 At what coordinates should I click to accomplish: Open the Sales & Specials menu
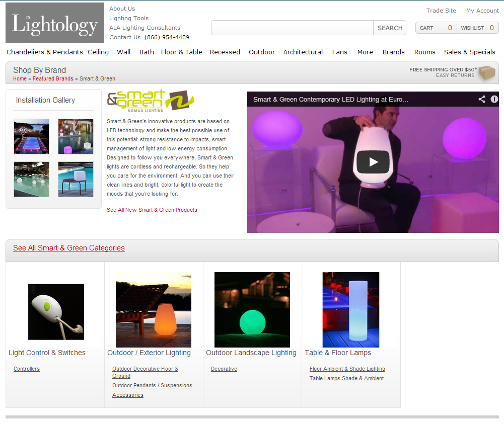[x=470, y=52]
